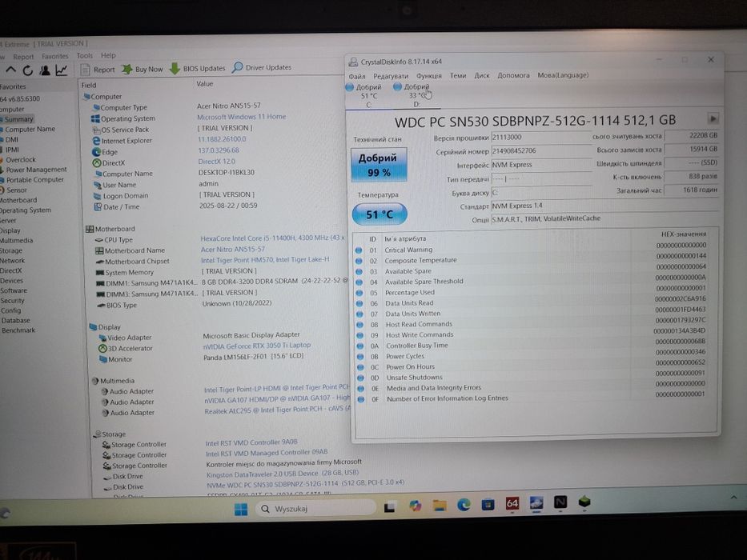The image size is (747, 560).
Task: Select Power Management in AIDA64 tree
Action: pyautogui.click(x=36, y=170)
